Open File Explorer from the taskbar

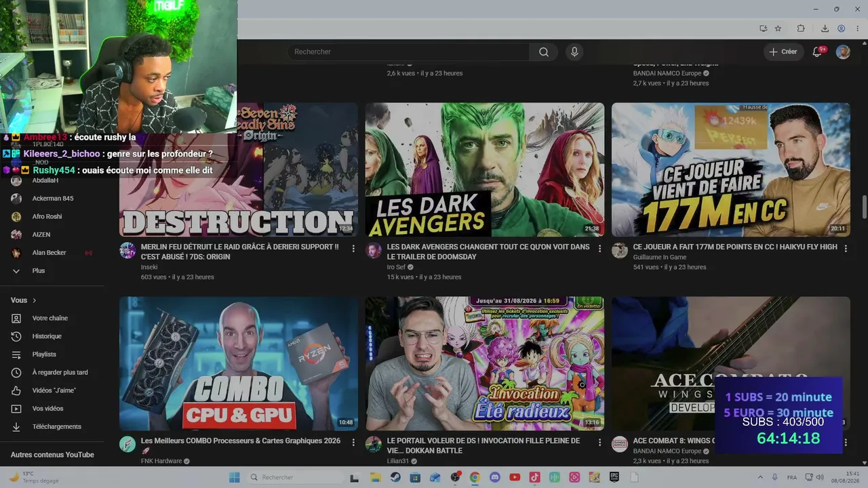375,477
